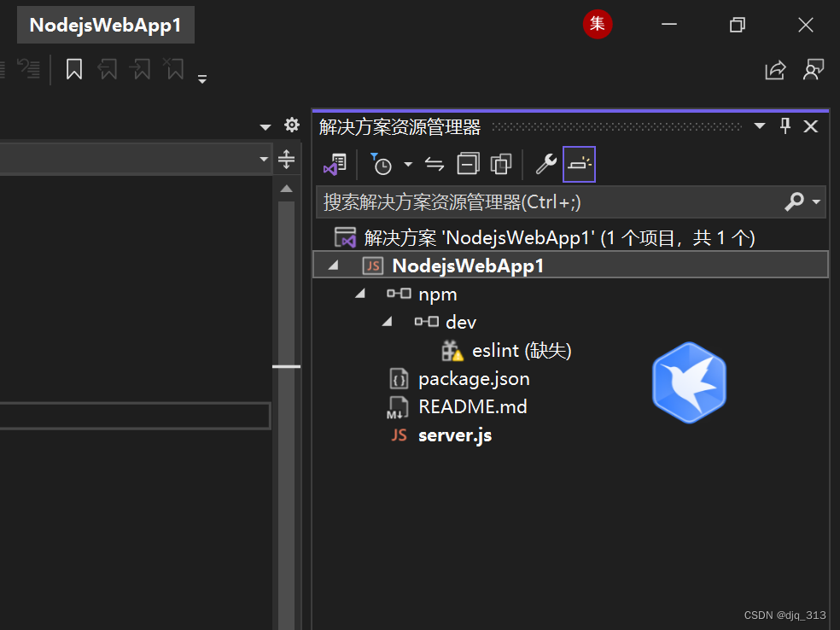The height and width of the screenshot is (630, 840).
Task: Toggle auto-hide pin for Solution Explorer
Action: pos(785,126)
